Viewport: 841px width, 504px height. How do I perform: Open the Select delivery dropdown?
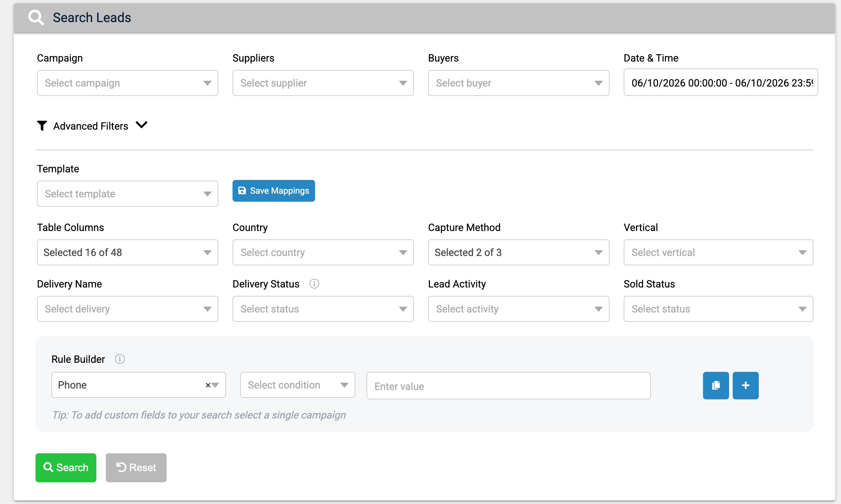[127, 309]
